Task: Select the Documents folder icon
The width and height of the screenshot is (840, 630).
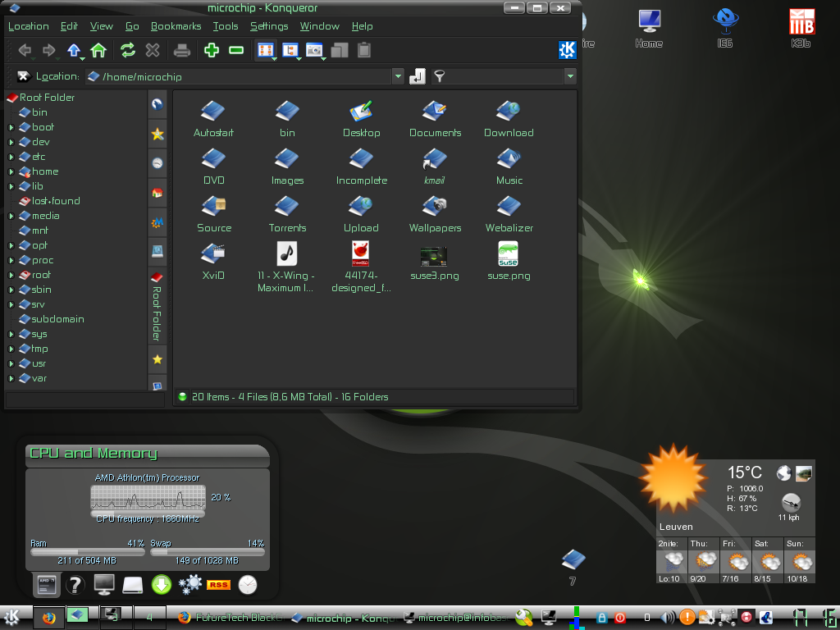Action: pyautogui.click(x=435, y=111)
